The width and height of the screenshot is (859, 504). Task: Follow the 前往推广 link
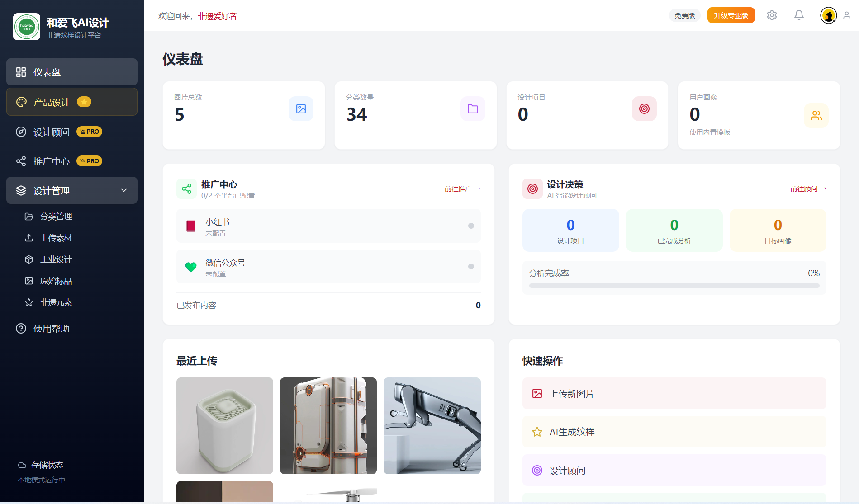click(x=462, y=188)
